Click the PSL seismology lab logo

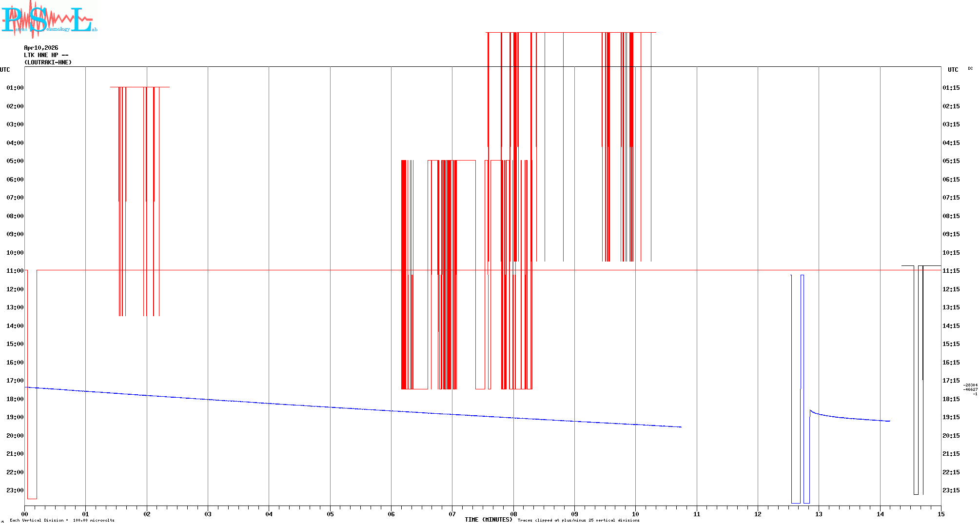pyautogui.click(x=49, y=20)
